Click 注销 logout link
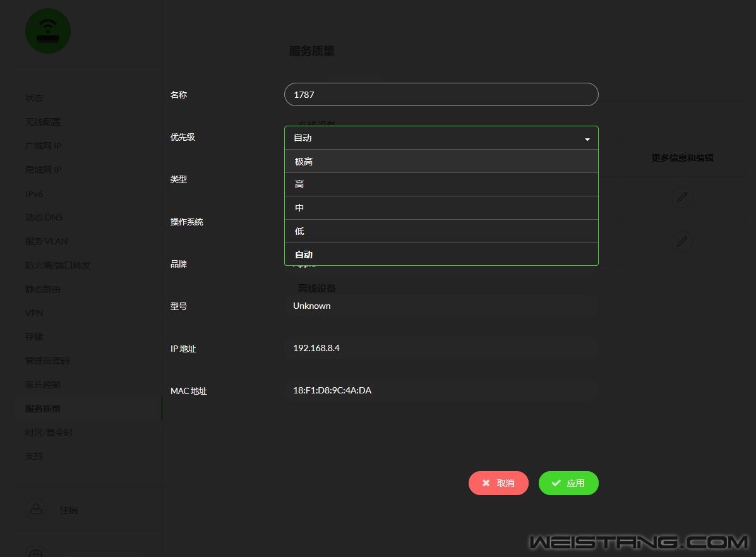 (69, 510)
